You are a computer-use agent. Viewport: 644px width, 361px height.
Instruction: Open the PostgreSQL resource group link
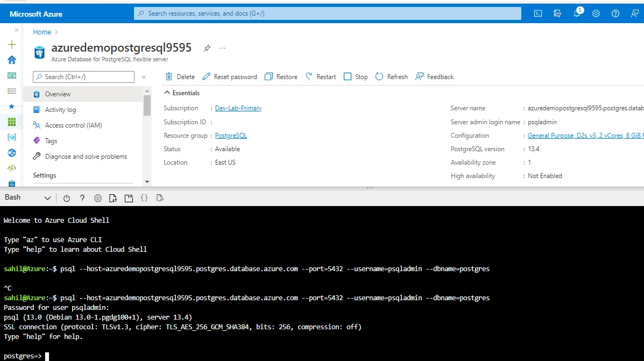pyautogui.click(x=231, y=136)
